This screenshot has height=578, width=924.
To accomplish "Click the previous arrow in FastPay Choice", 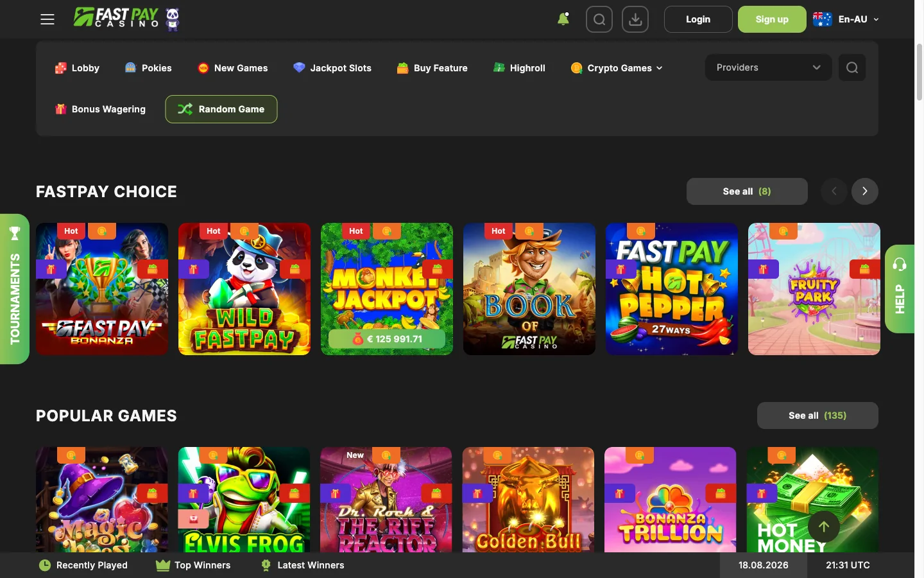I will tap(834, 191).
